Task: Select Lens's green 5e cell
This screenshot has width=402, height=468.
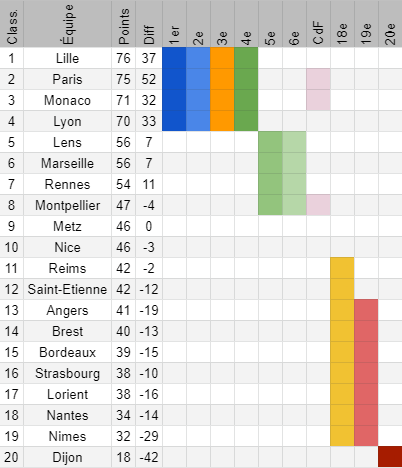Action: click(270, 142)
